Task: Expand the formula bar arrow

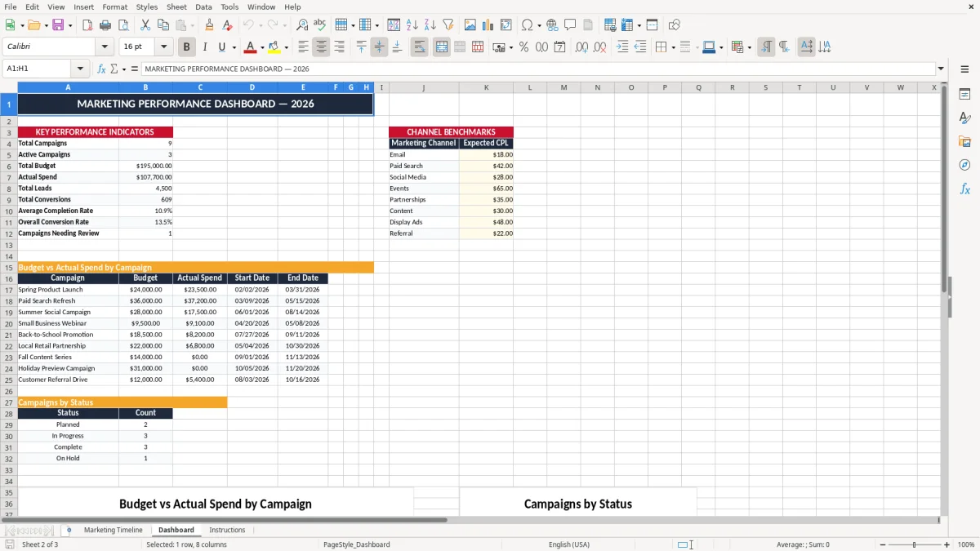Action: [941, 69]
